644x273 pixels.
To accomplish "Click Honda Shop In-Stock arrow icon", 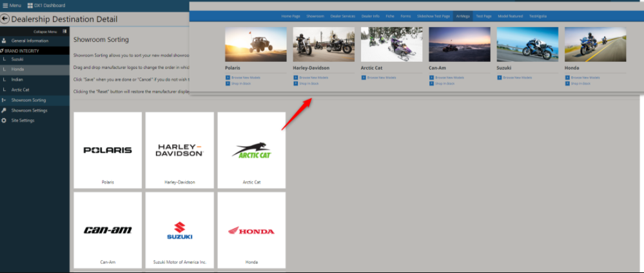I will [567, 83].
